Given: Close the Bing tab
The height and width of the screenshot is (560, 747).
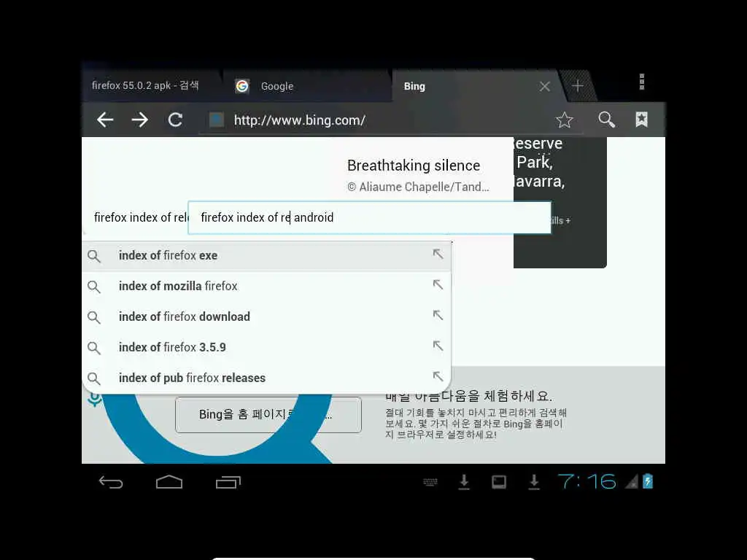Looking at the screenshot, I should coord(544,86).
